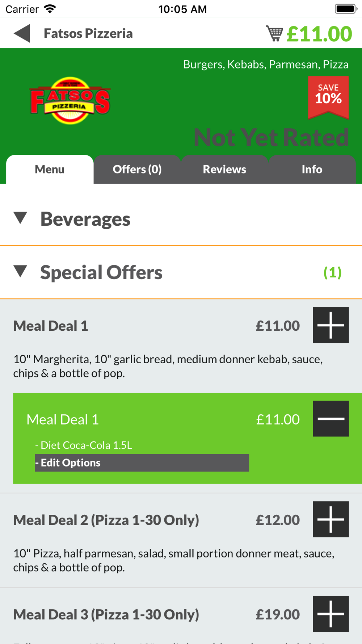This screenshot has width=362, height=644.
Task: Add Meal Deal 3 with plus icon
Action: [331, 614]
